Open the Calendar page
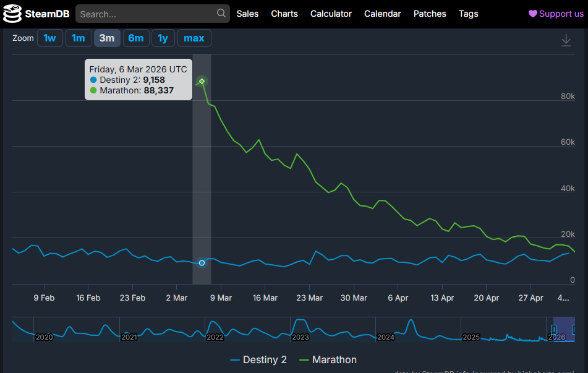588x373 pixels. point(383,14)
